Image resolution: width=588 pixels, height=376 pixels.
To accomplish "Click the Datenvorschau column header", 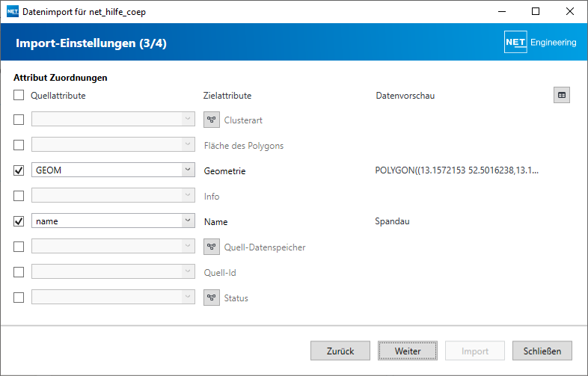I will click(x=405, y=96).
